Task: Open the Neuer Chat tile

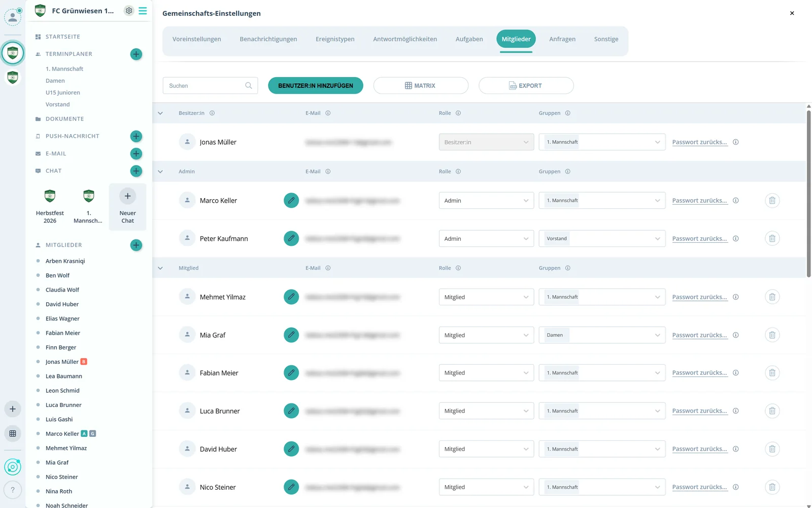Action: 127,207
